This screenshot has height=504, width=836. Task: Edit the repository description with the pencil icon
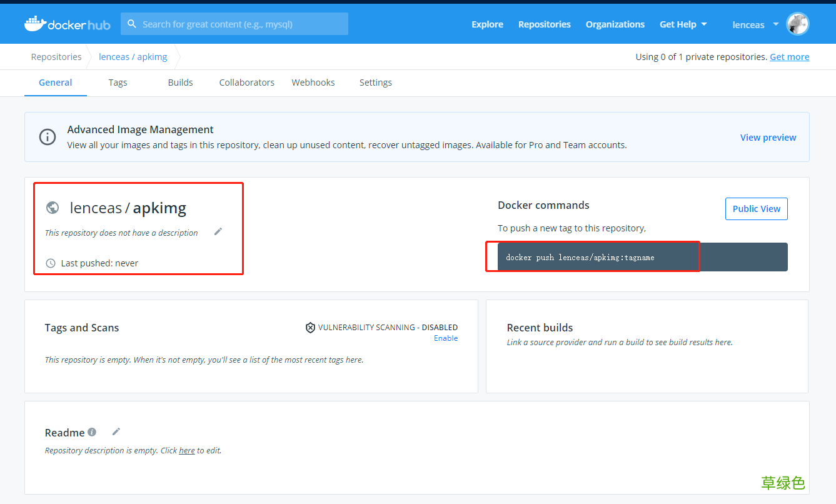218,231
